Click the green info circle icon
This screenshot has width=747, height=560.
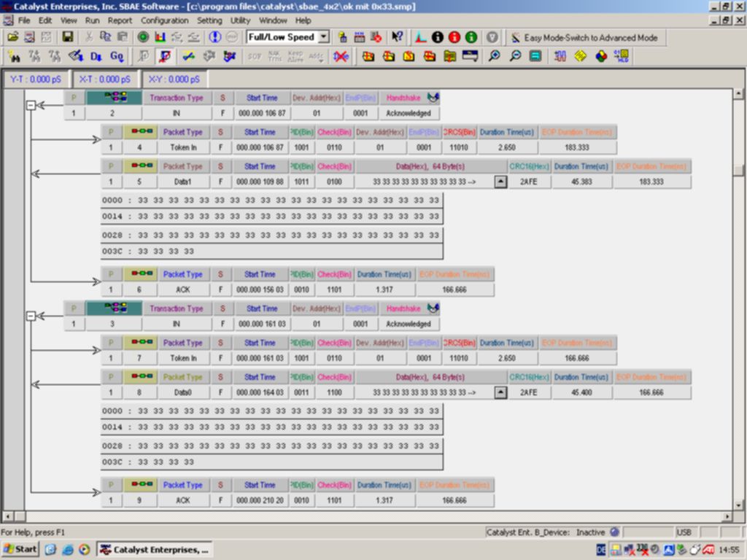click(x=471, y=36)
